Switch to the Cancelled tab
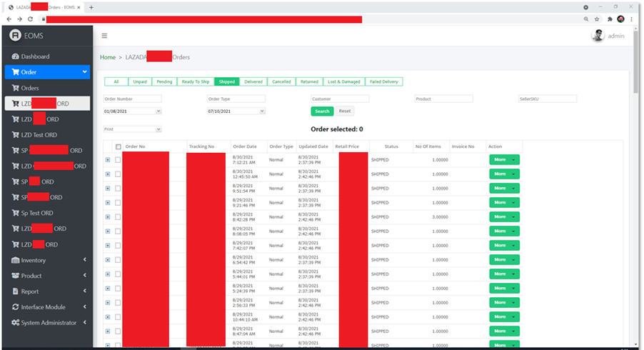This screenshot has height=350, width=644. (x=281, y=81)
